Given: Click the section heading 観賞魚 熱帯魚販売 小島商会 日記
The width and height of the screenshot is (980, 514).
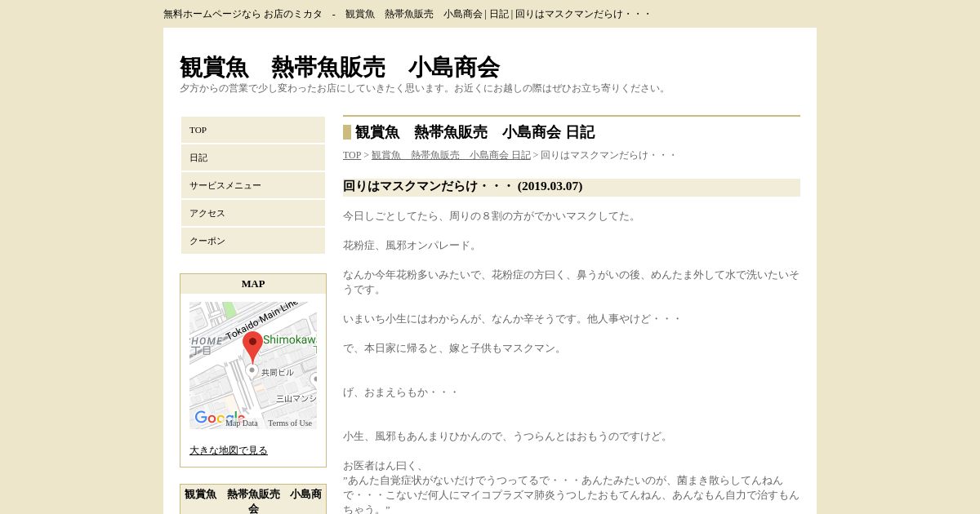Looking at the screenshot, I should point(474,132).
